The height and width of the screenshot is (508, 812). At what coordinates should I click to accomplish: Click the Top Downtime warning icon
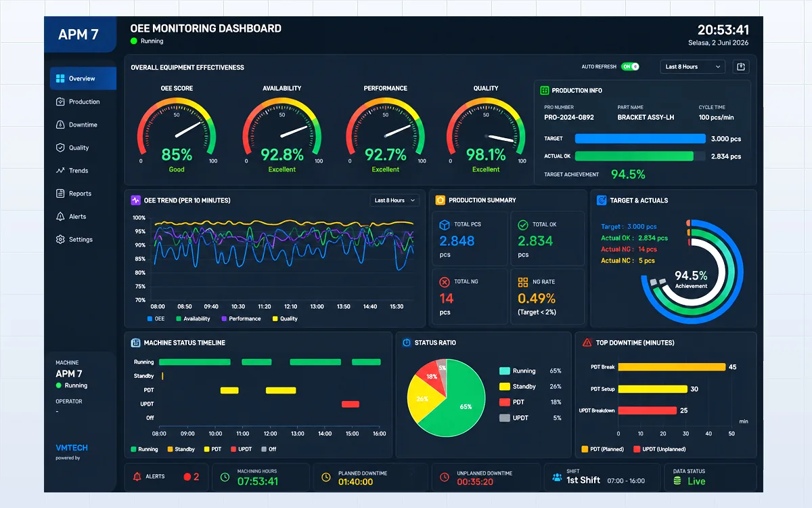tap(587, 343)
